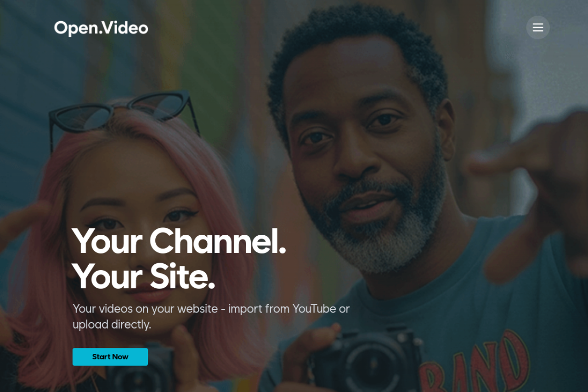Click the "Your Channel." headline line

coord(179,241)
